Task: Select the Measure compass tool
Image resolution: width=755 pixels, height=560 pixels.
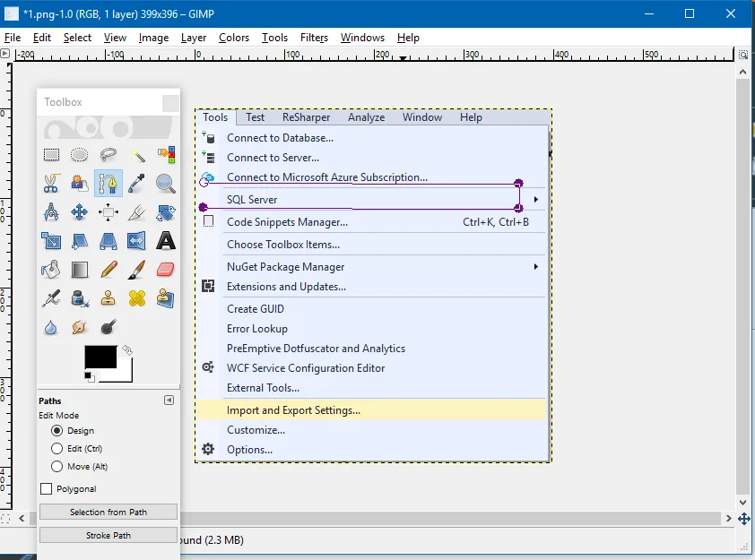Action: (x=51, y=211)
